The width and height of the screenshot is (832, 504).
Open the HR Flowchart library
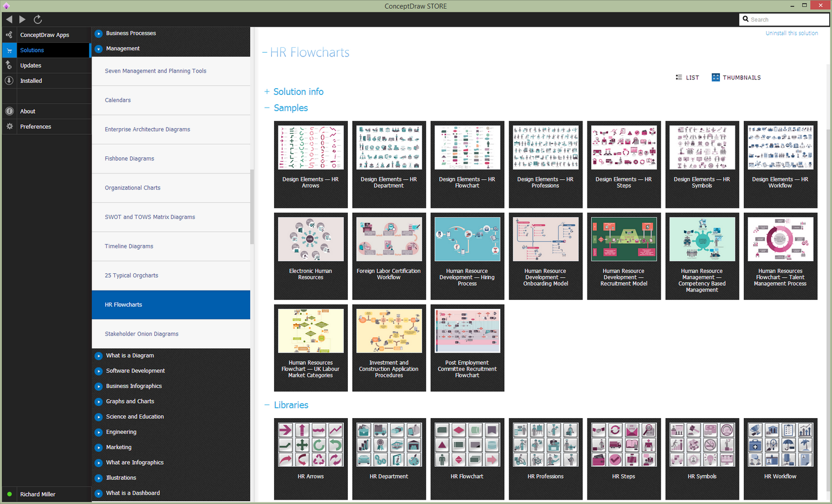pyautogui.click(x=467, y=459)
